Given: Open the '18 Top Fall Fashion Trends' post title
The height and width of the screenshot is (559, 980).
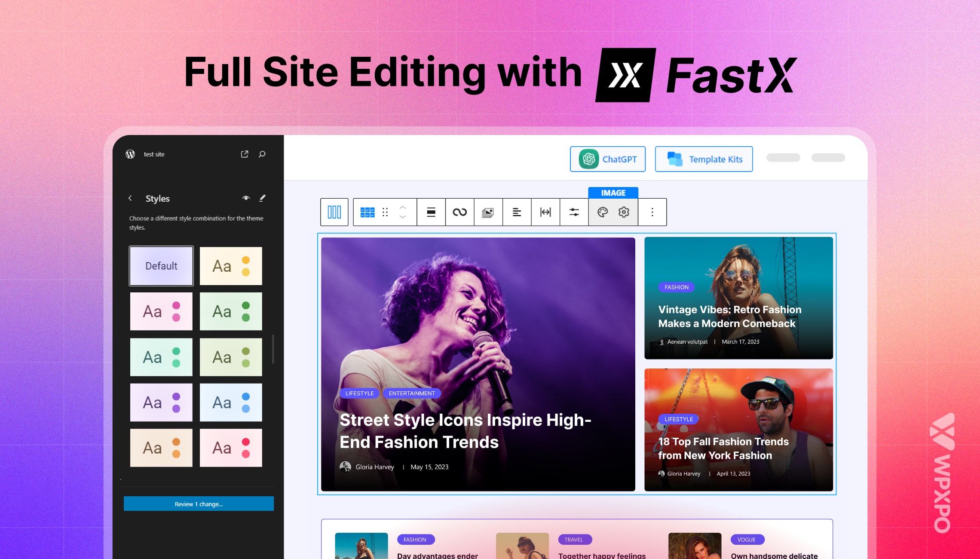Looking at the screenshot, I should [x=723, y=448].
